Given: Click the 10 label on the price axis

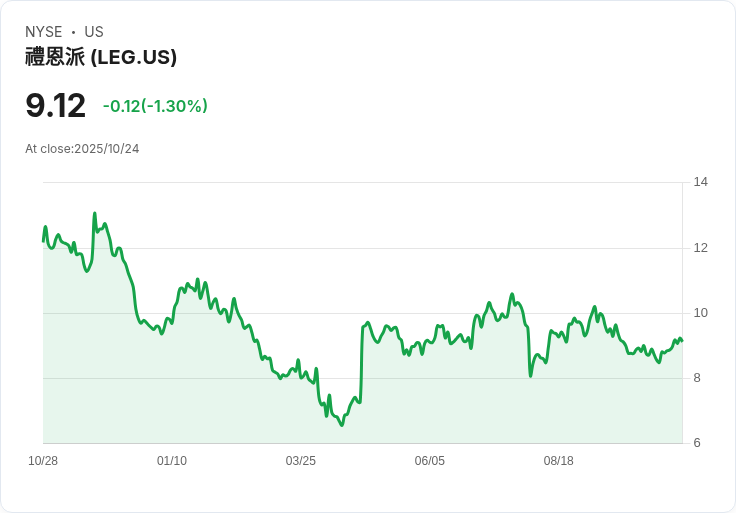Looking at the screenshot, I should tap(701, 313).
